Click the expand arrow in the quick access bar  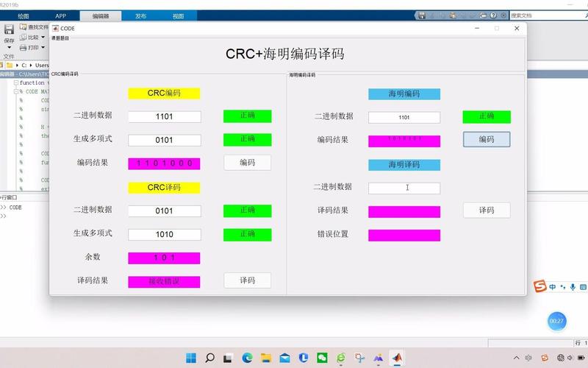(503, 15)
